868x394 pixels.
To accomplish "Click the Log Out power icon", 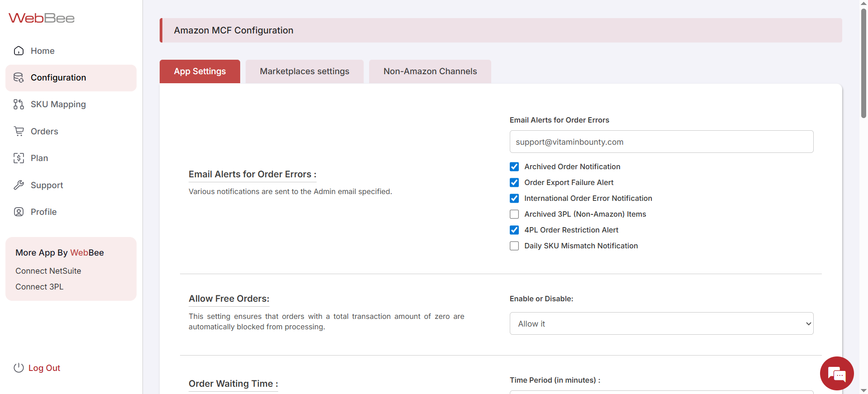I will [19, 368].
